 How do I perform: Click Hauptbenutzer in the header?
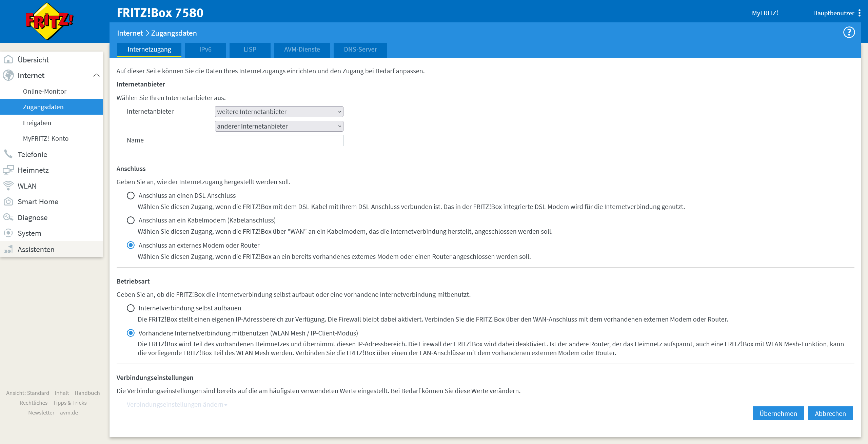tap(833, 13)
